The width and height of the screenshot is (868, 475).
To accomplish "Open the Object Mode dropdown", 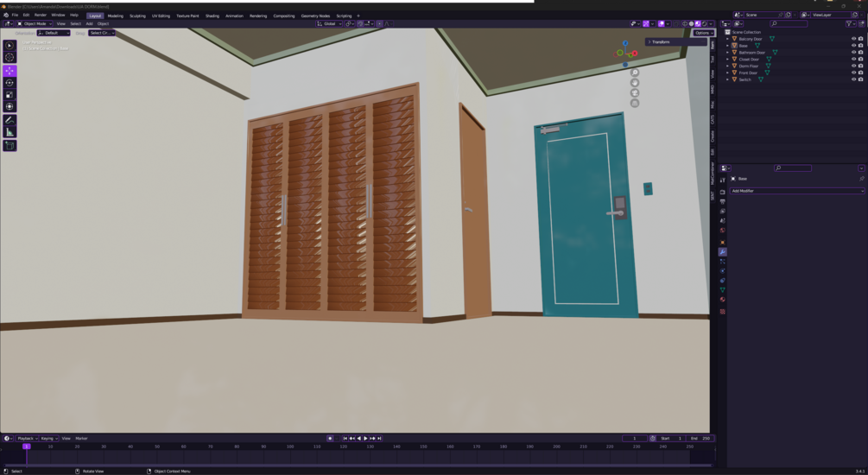I will (35, 24).
